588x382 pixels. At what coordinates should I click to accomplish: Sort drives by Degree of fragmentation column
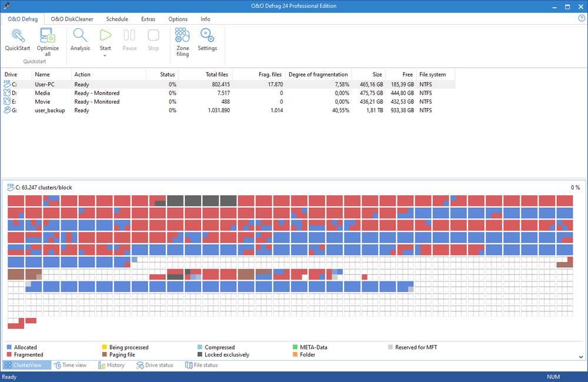click(318, 74)
